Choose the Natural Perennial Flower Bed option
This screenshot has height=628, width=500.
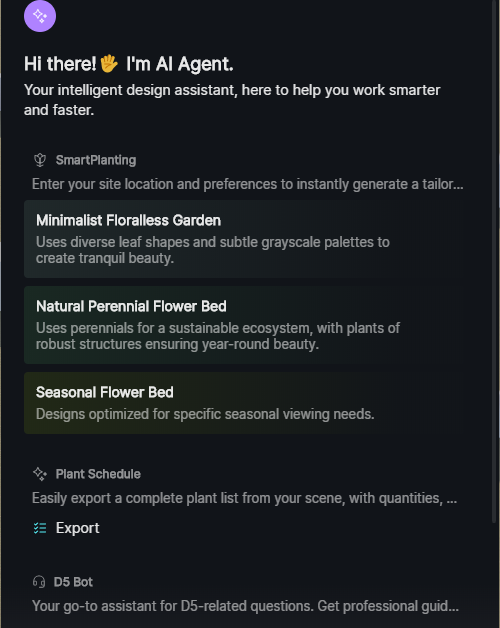pos(244,325)
